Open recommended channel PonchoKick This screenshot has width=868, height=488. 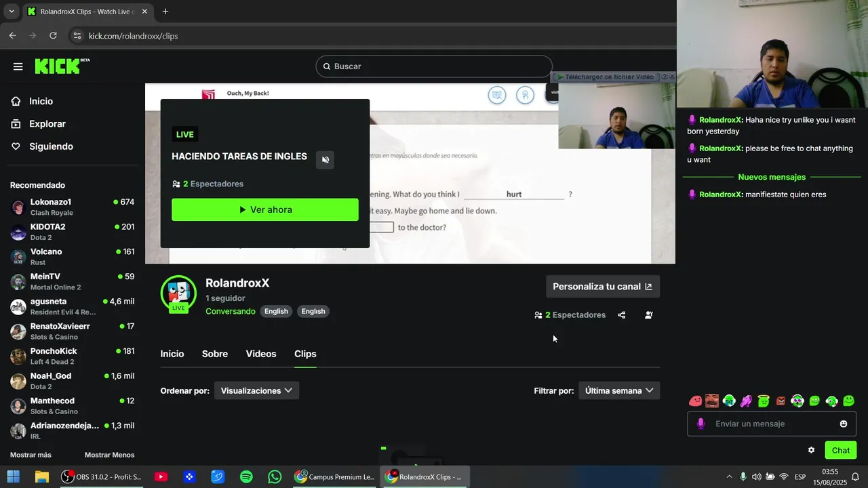pyautogui.click(x=73, y=356)
